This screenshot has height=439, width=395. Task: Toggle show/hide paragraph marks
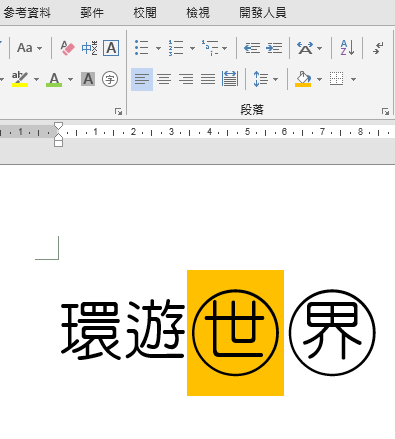379,48
